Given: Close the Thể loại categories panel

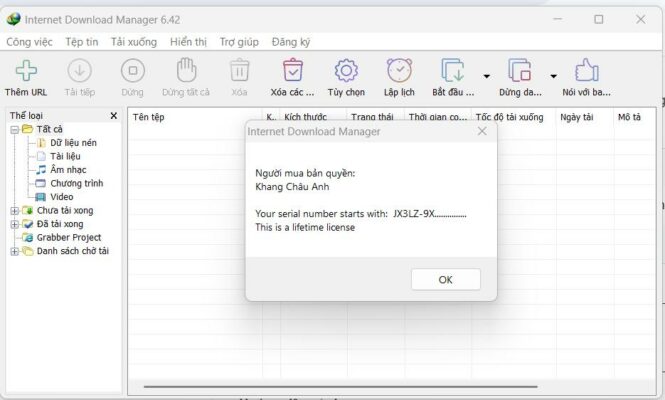Looking at the screenshot, I should tap(114, 115).
